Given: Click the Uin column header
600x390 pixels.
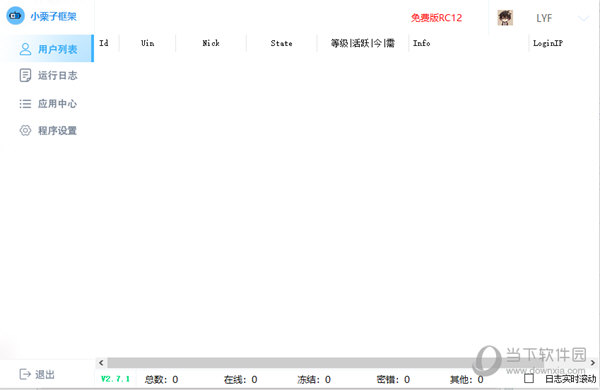Looking at the screenshot, I should pos(147,43).
